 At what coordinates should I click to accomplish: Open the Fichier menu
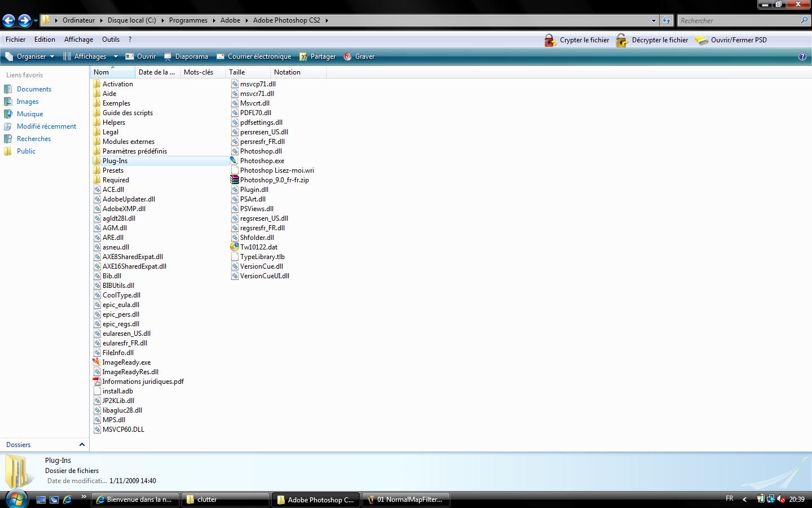point(15,40)
